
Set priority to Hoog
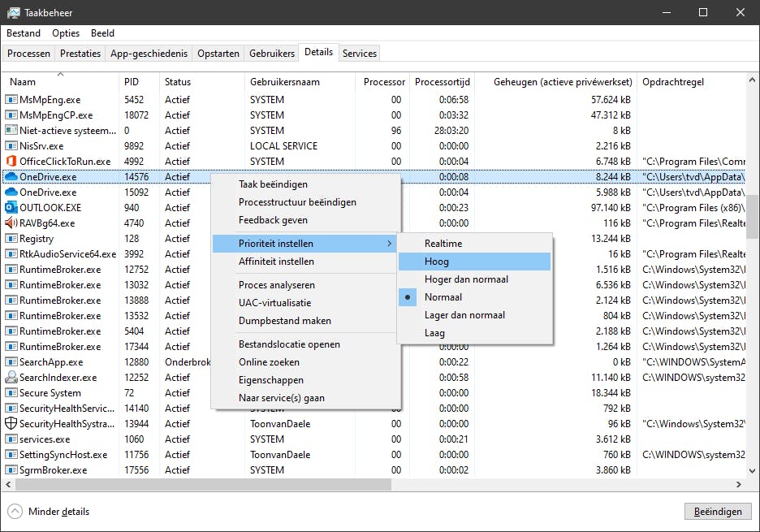coord(437,262)
